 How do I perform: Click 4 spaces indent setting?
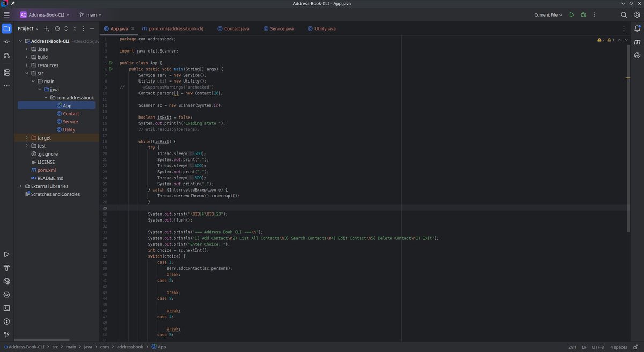pyautogui.click(x=618, y=347)
